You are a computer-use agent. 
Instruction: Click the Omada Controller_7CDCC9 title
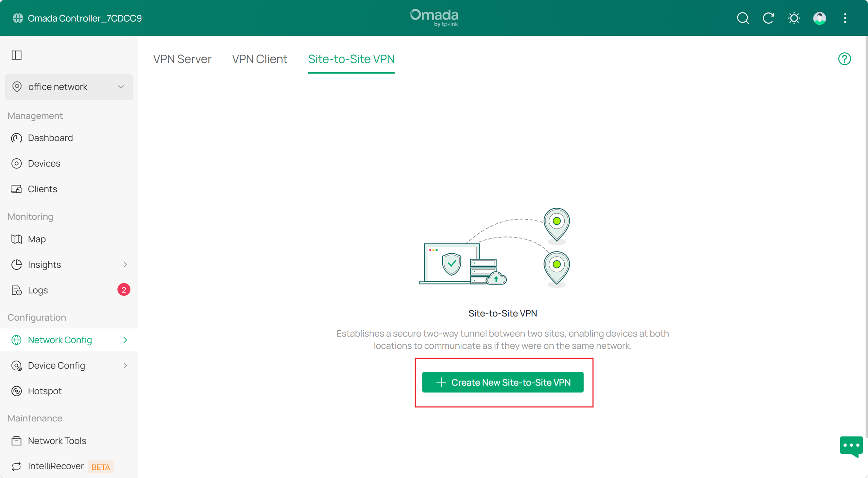85,18
